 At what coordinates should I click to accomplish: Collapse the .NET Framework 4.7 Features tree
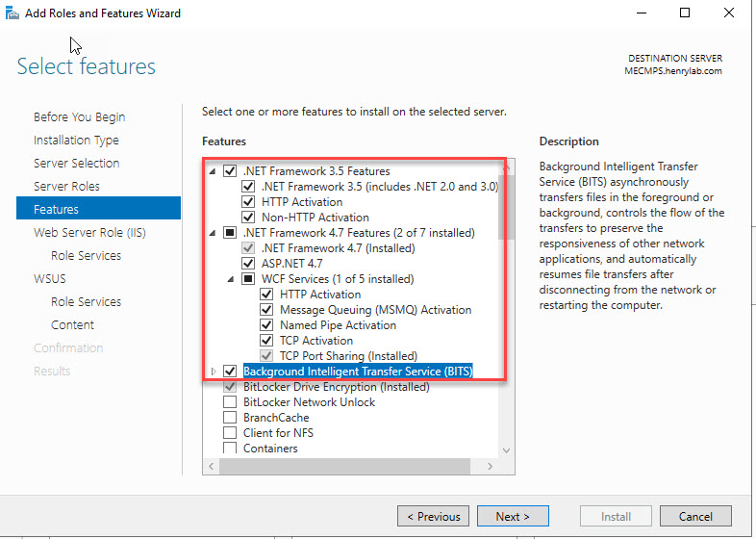click(213, 233)
